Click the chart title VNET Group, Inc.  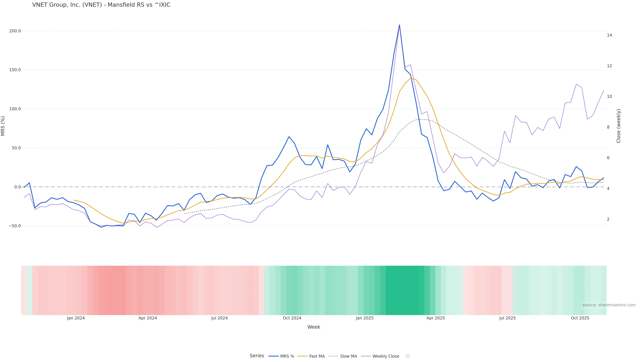[x=101, y=5]
